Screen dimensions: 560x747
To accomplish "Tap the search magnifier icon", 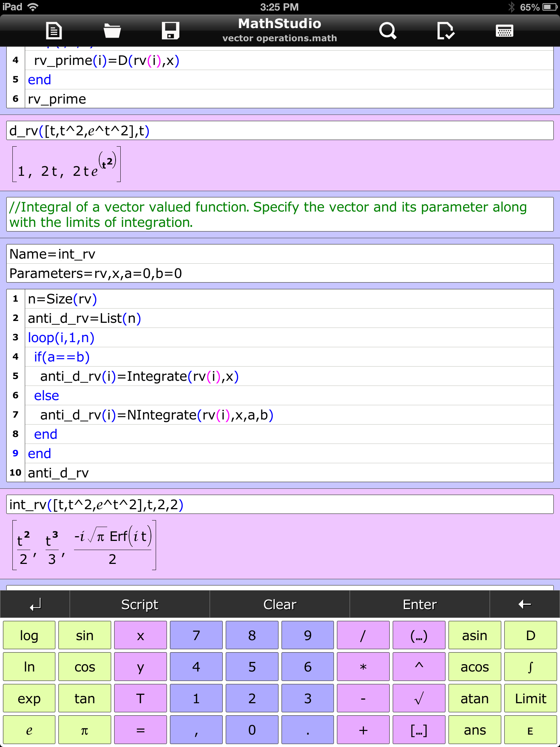I will 387,31.
